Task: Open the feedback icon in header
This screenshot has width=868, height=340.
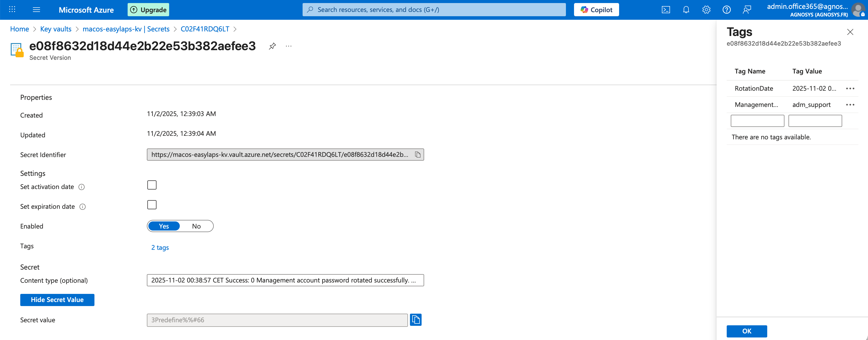Action: [x=747, y=10]
